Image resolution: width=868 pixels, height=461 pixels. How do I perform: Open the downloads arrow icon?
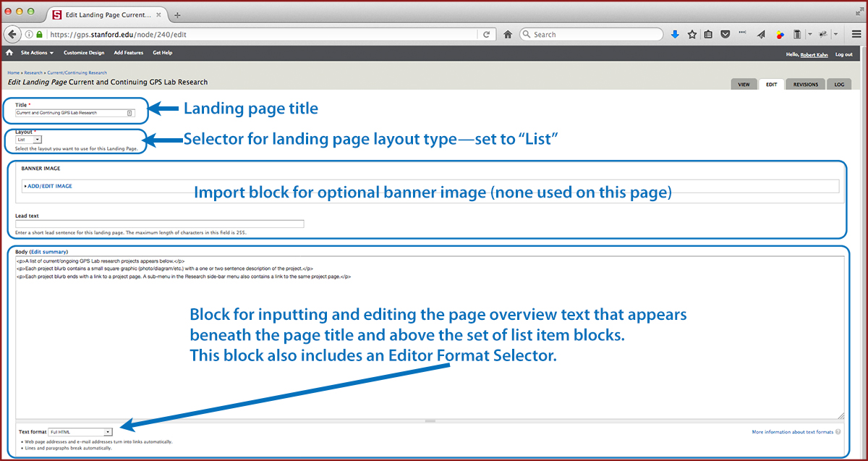click(x=675, y=34)
